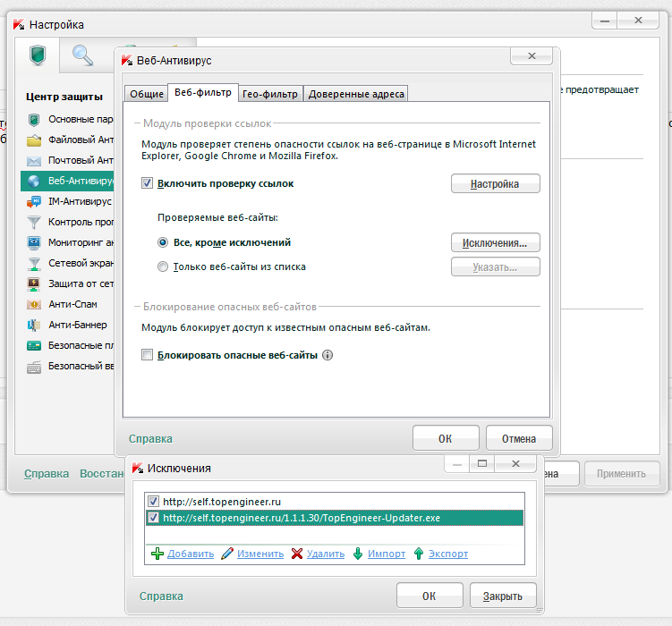Open the Доверенные адреса tab

356,94
